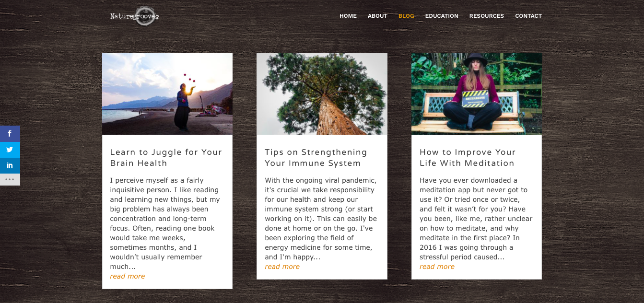
Task: Open the About page
Action: point(377,16)
